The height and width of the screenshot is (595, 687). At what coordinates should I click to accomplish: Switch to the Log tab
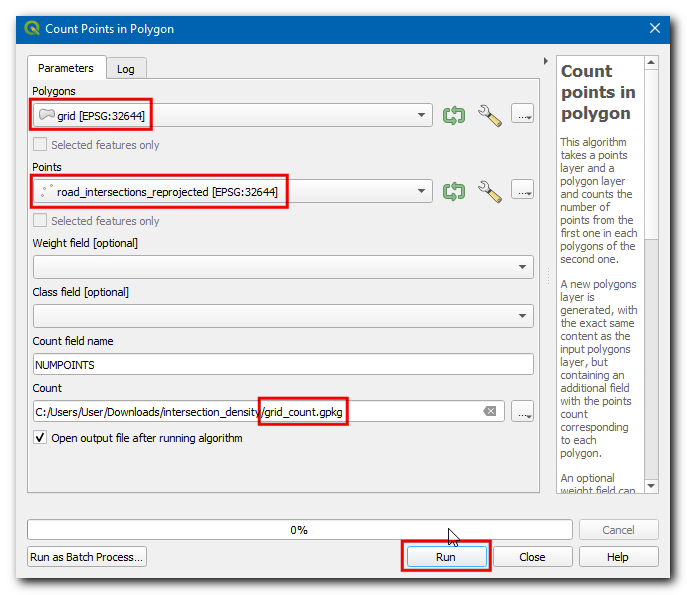click(x=126, y=69)
